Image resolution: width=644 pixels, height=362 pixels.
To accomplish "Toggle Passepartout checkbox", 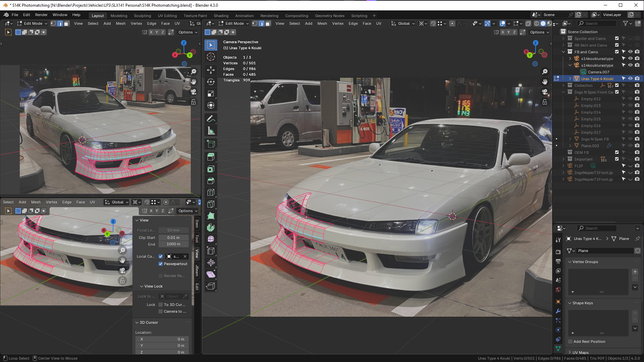I will coord(161,264).
